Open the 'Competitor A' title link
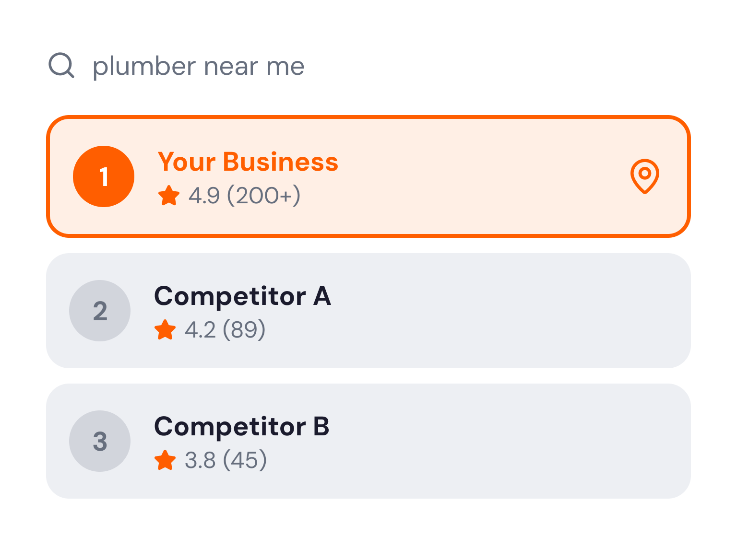Image resolution: width=737 pixels, height=560 pixels. [242, 296]
